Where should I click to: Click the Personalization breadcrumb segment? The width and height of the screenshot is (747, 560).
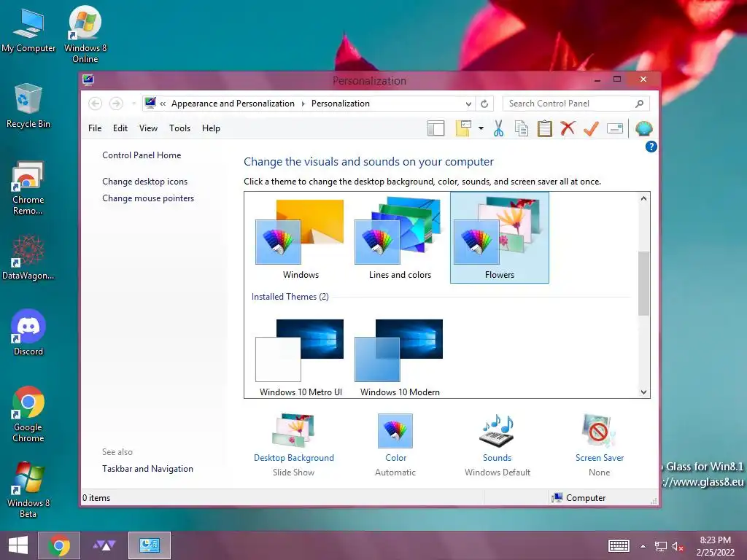(x=340, y=104)
